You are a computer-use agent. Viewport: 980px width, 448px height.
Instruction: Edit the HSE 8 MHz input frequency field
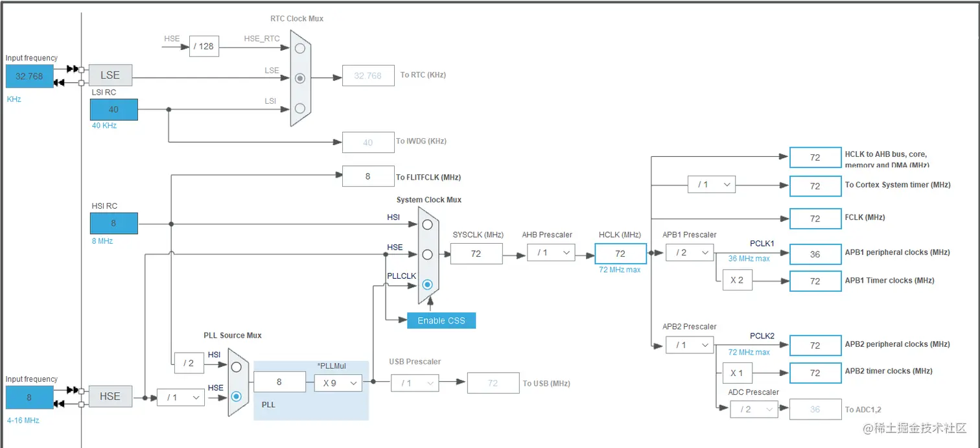[x=29, y=396]
